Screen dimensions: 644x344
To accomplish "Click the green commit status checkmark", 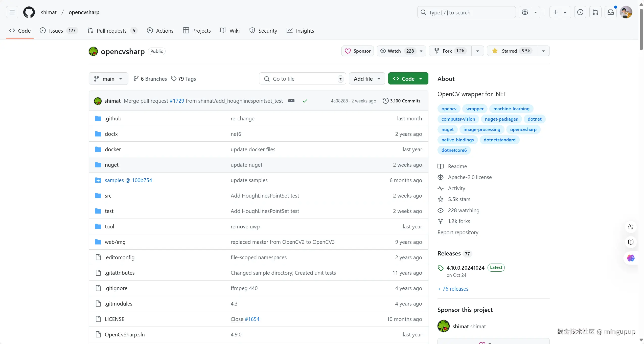I will click(x=305, y=101).
